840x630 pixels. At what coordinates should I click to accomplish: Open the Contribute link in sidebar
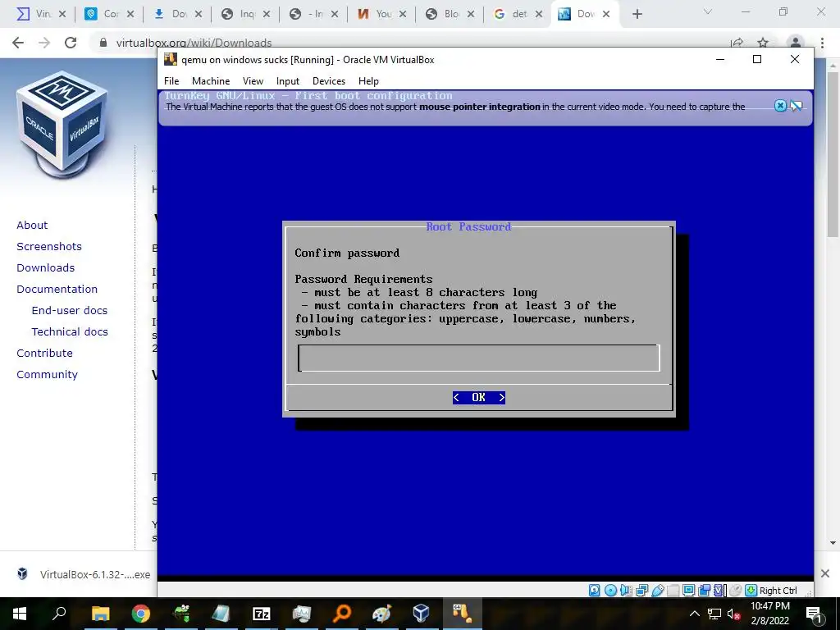pyautogui.click(x=44, y=353)
